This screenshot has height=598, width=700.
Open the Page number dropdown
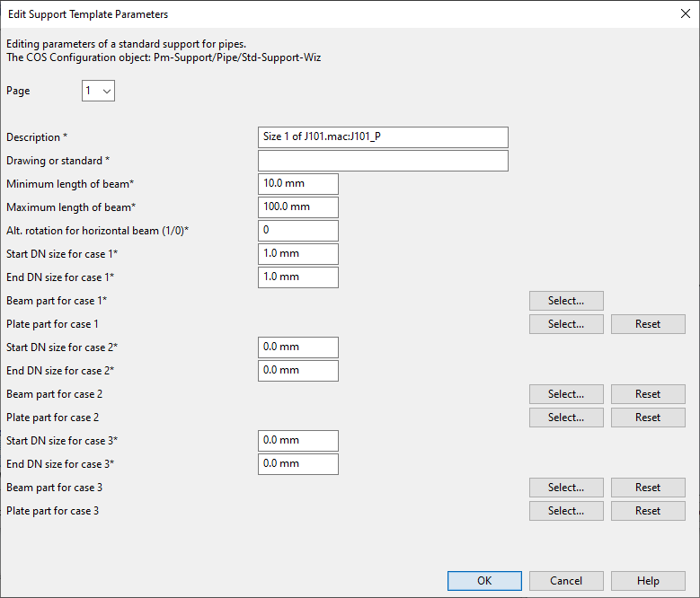tap(98, 91)
